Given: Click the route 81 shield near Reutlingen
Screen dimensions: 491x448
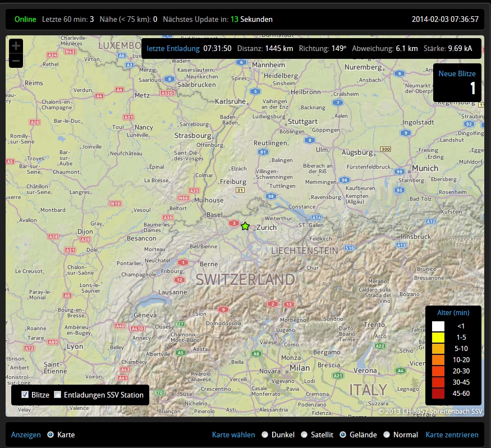Looking at the screenshot, I should [x=262, y=152].
